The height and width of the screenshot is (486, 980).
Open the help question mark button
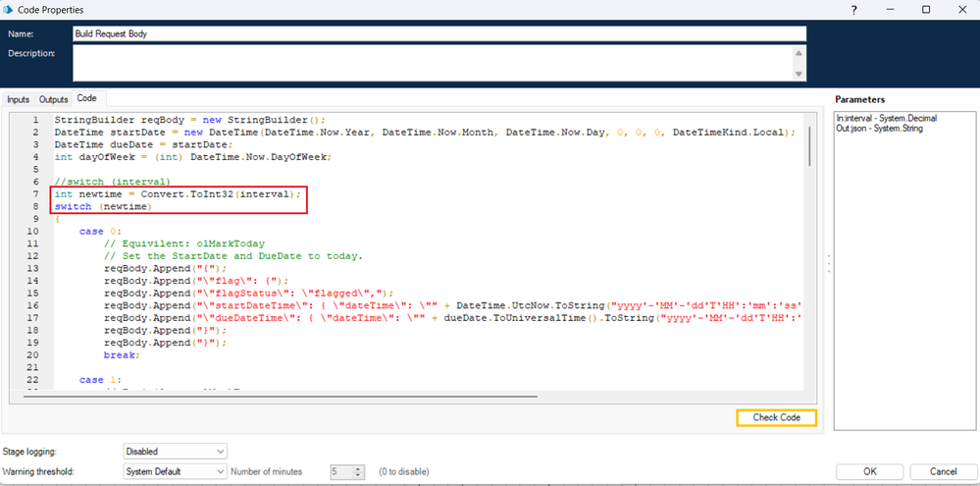854,10
